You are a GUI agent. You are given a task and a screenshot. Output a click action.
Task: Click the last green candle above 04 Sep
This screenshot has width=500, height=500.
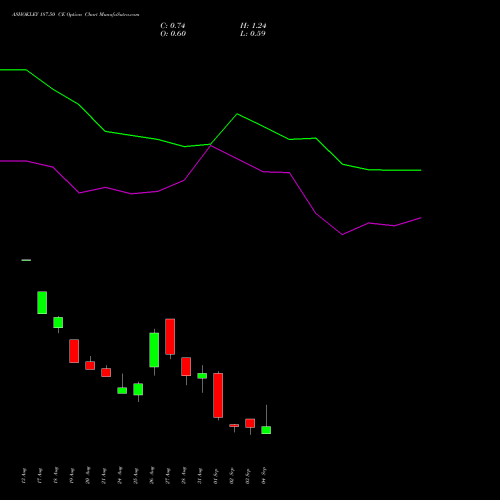click(x=266, y=430)
